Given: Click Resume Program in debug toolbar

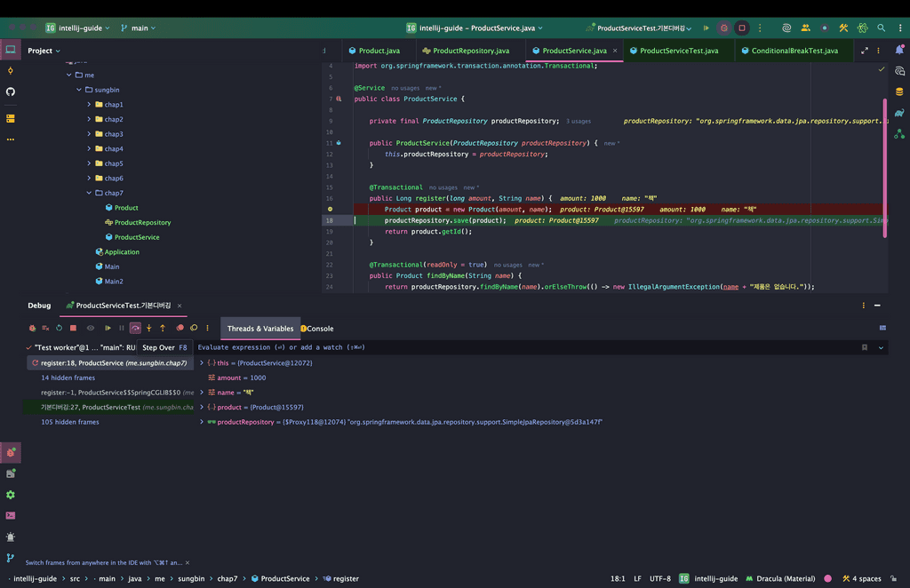Looking at the screenshot, I should pyautogui.click(x=108, y=328).
